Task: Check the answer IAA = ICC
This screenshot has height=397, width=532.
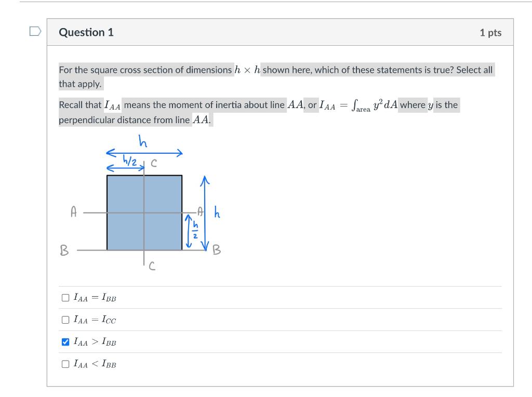Action: coord(65,320)
